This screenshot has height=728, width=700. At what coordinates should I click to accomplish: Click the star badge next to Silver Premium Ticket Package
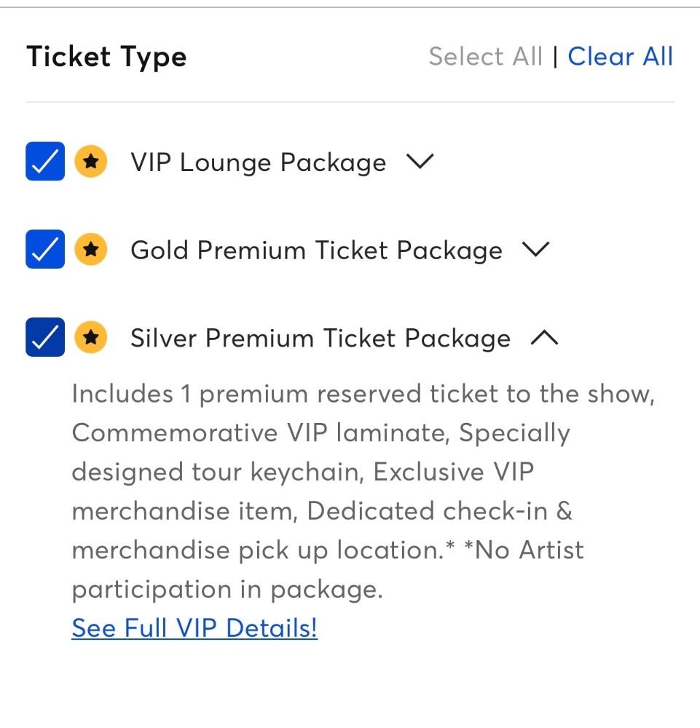90,338
